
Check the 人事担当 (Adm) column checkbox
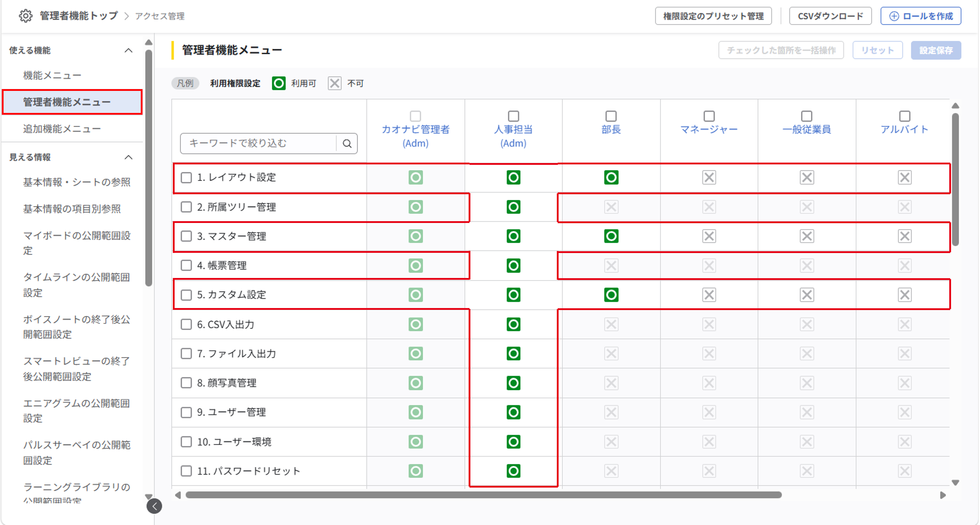pos(513,116)
